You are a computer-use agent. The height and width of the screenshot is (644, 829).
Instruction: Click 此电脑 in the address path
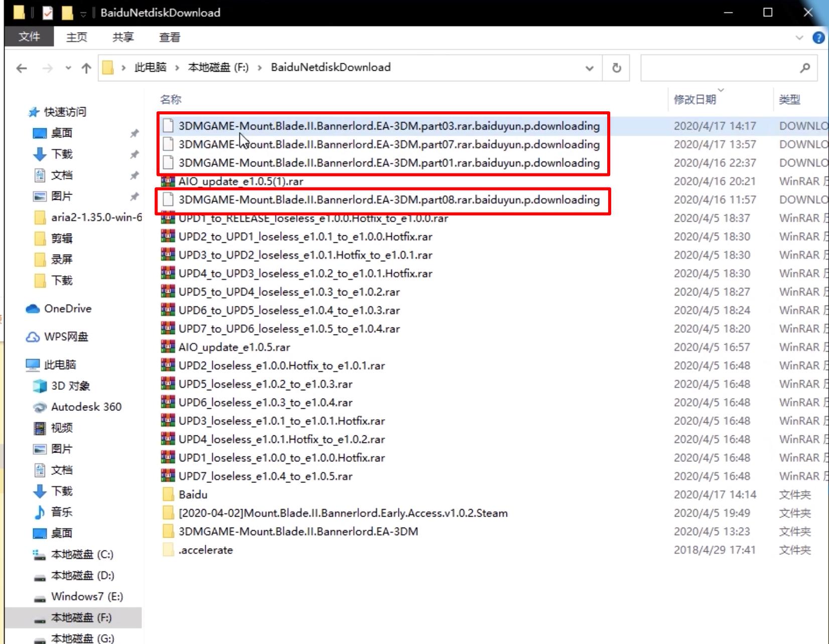tap(150, 68)
